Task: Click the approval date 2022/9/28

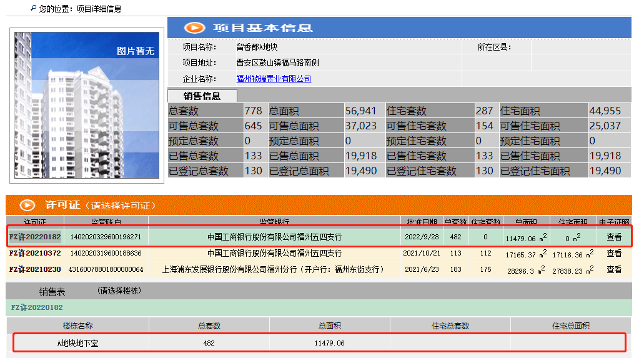Action: tap(422, 237)
